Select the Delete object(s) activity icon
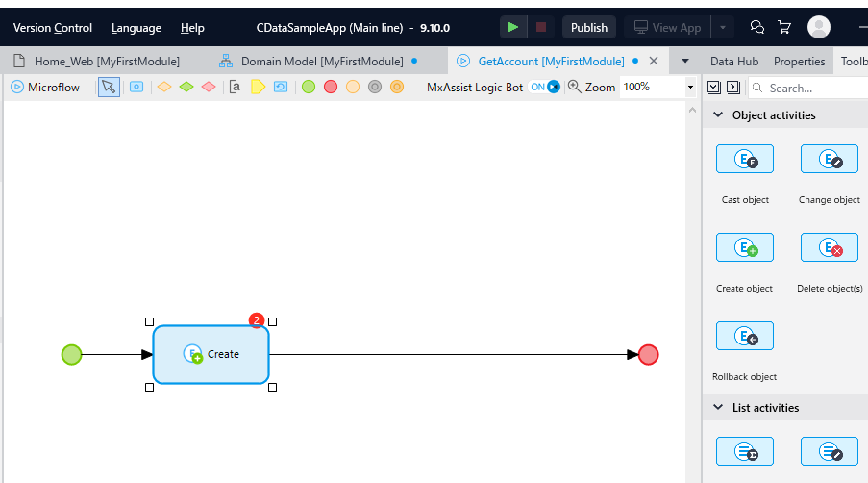 (830, 247)
